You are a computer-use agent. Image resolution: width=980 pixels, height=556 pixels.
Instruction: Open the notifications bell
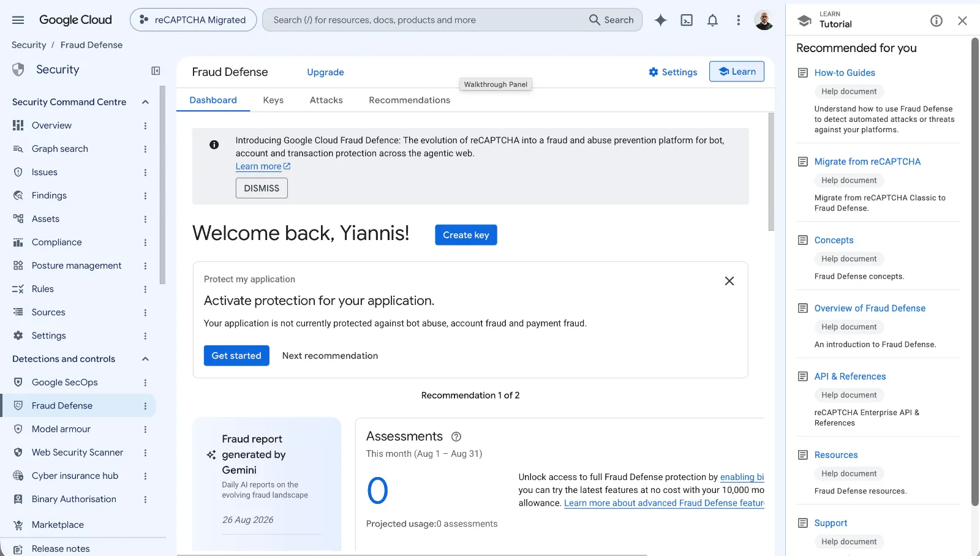coord(712,20)
